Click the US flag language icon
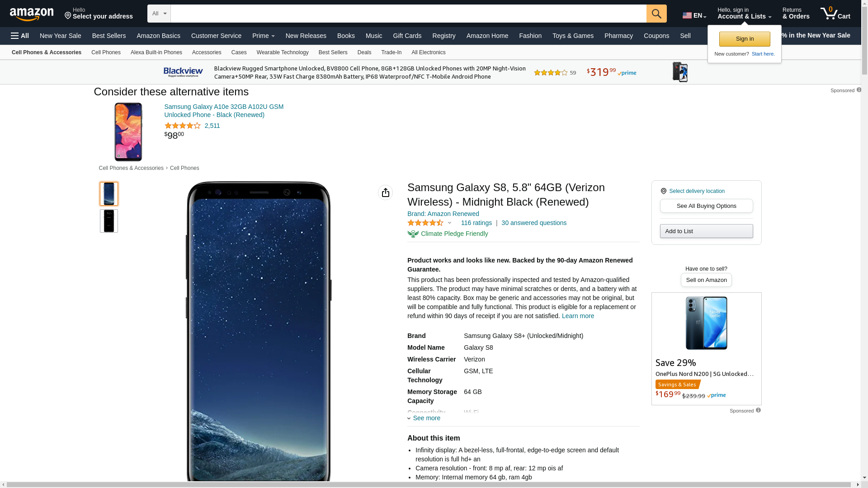This screenshot has width=868, height=488. [x=687, y=15]
